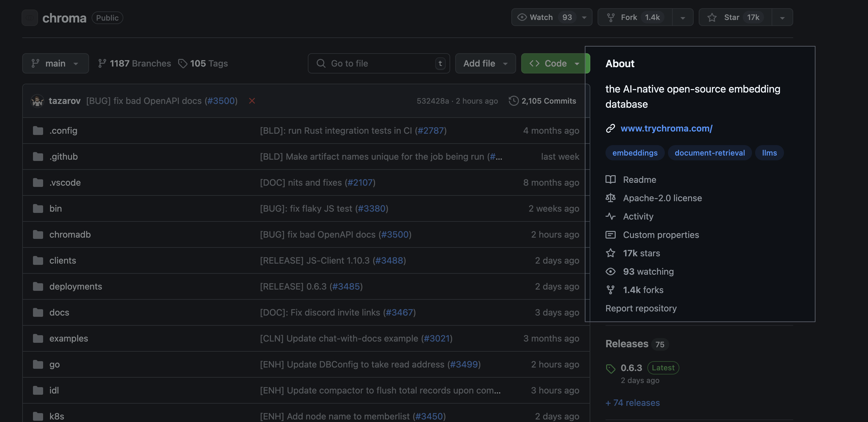Image resolution: width=868 pixels, height=422 pixels.
Task: Click the idl folder icon
Action: click(x=38, y=390)
